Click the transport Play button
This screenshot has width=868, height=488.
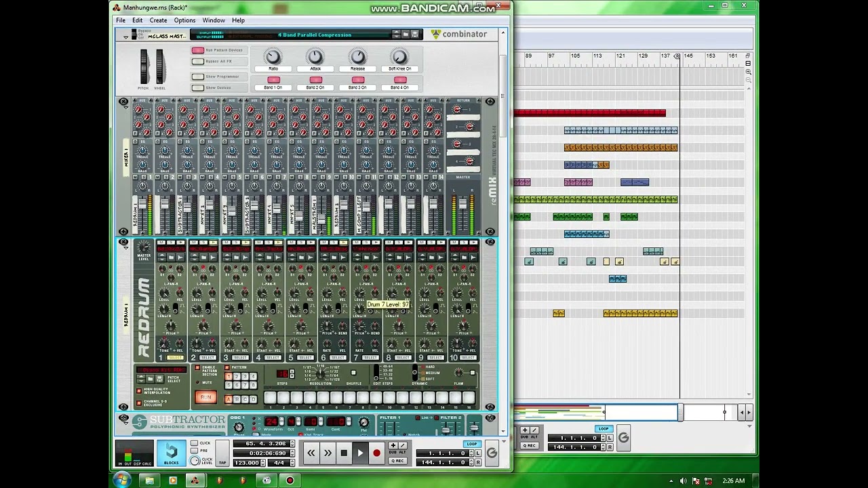coord(360,453)
